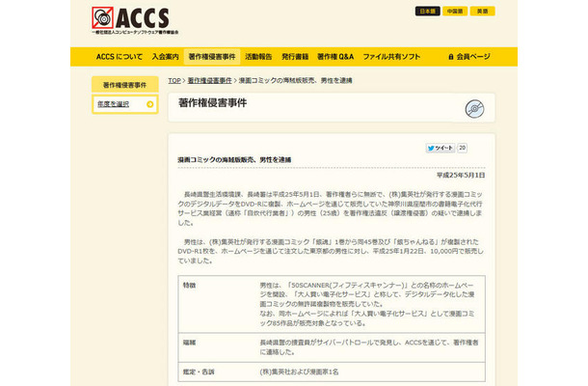The height and width of the screenshot is (386, 588).
Task: Click the CD disc icon beside 著作権侵害事件 heading
Action: point(474,109)
